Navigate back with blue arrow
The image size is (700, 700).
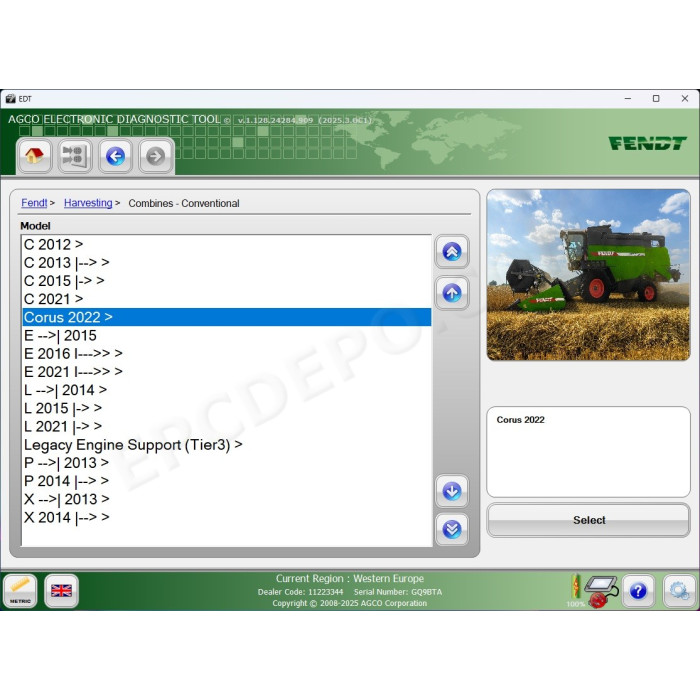click(115, 156)
